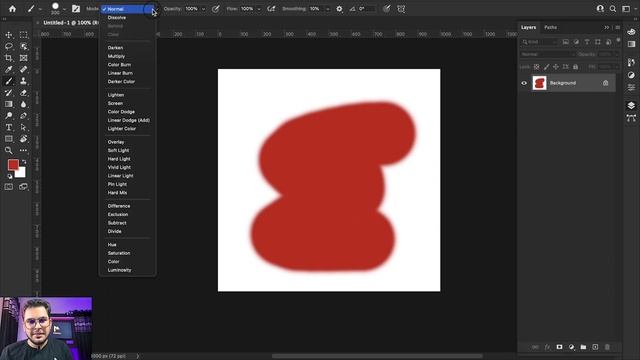Swap foreground and background colors
This screenshot has height=360, width=640.
[24, 162]
